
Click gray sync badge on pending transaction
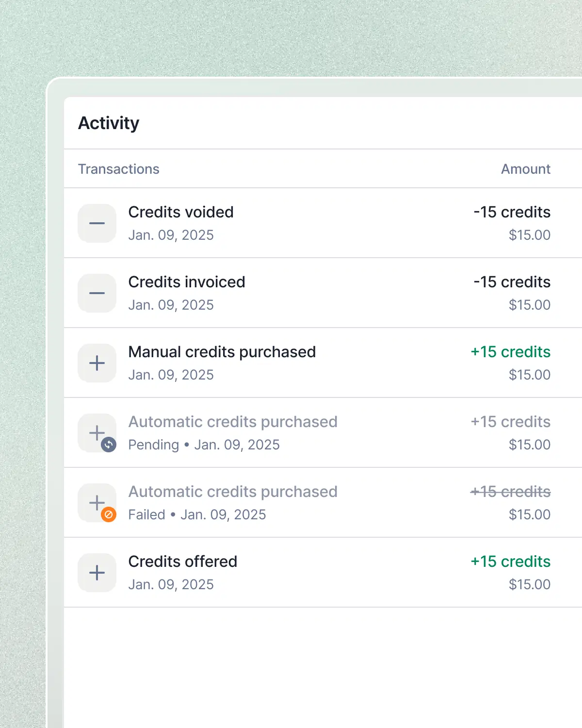pos(109,445)
